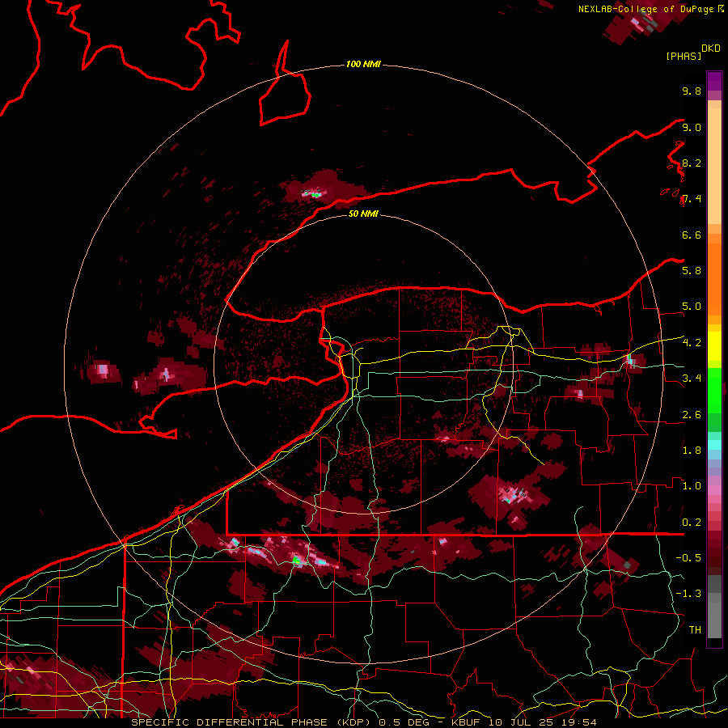This screenshot has height=728, width=728.
Task: Click the 3.4 scale value
Action: [692, 379]
